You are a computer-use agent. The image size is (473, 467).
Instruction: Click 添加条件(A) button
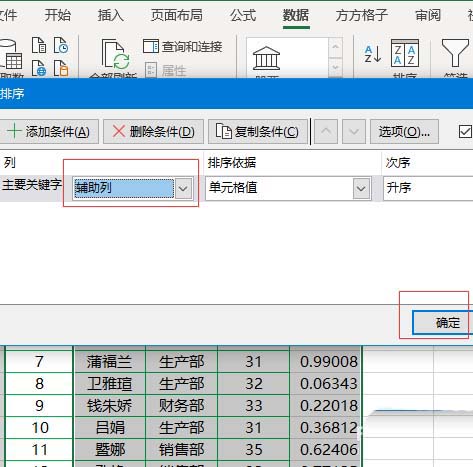[x=49, y=132]
